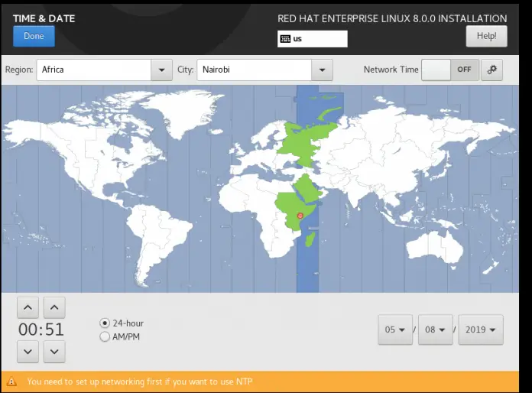
Task: Increase minutes with up arrow
Action: tap(54, 308)
